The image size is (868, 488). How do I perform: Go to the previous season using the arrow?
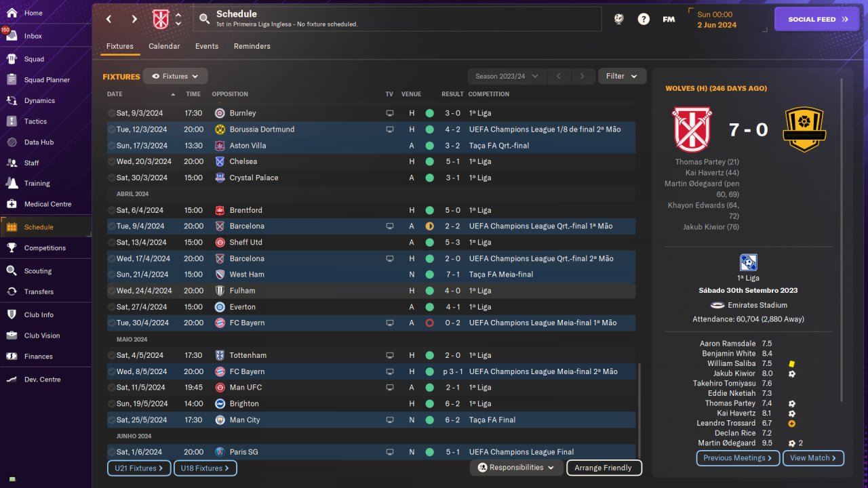pyautogui.click(x=558, y=77)
